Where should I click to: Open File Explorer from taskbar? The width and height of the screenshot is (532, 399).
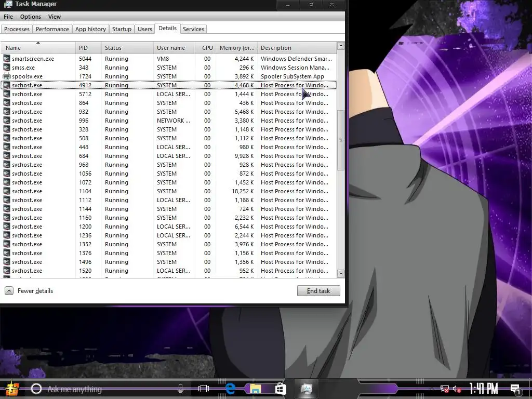coord(256,389)
